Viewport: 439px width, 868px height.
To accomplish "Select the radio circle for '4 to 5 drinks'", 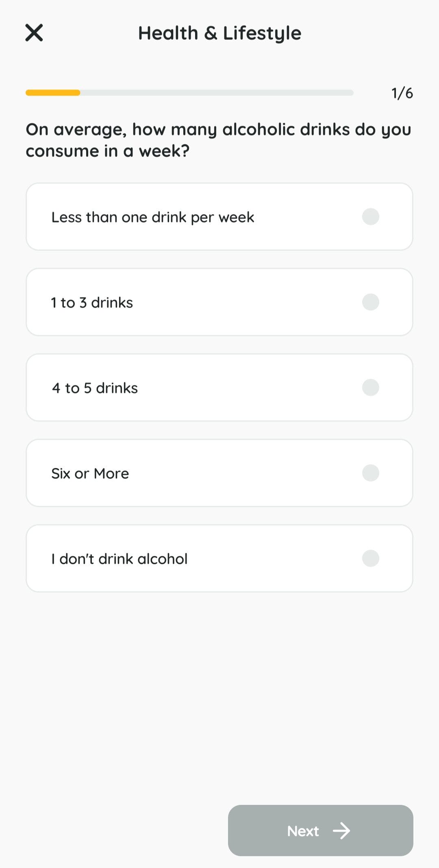I will coord(370,387).
